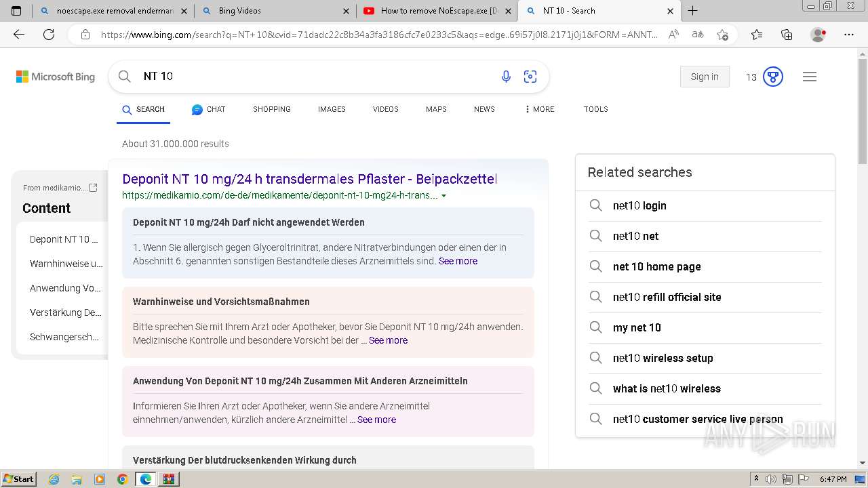Switch to the CHAT tab

(x=208, y=109)
